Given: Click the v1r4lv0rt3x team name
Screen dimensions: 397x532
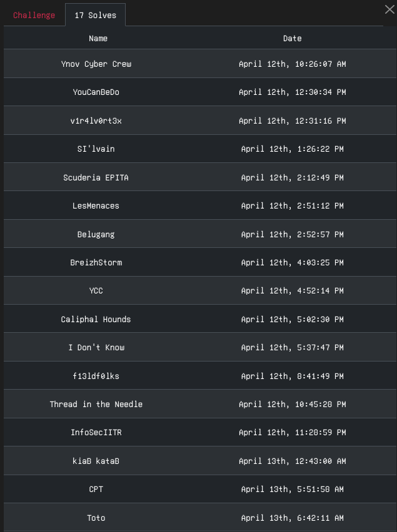Looking at the screenshot, I should coord(96,121).
